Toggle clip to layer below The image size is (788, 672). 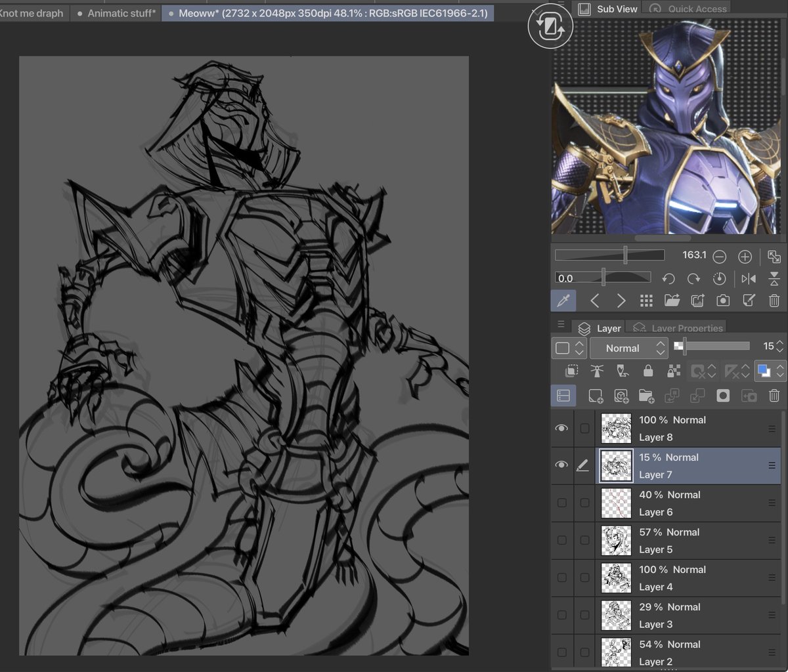click(571, 371)
